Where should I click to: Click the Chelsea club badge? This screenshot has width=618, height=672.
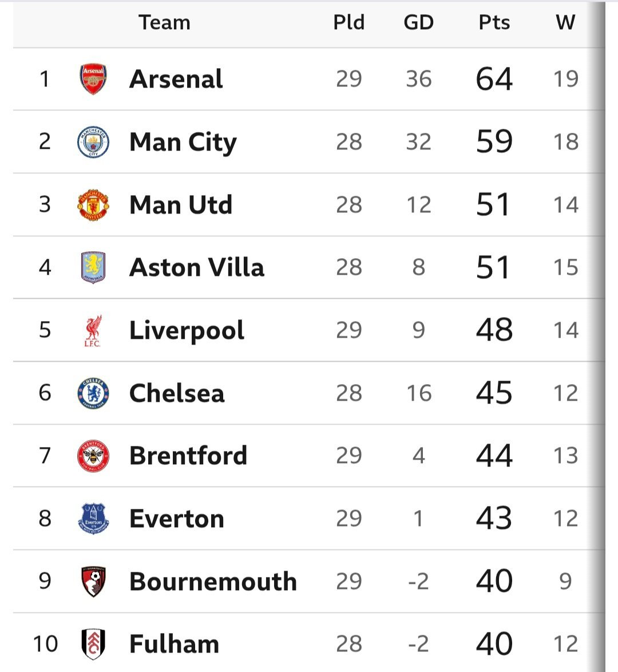tap(93, 393)
